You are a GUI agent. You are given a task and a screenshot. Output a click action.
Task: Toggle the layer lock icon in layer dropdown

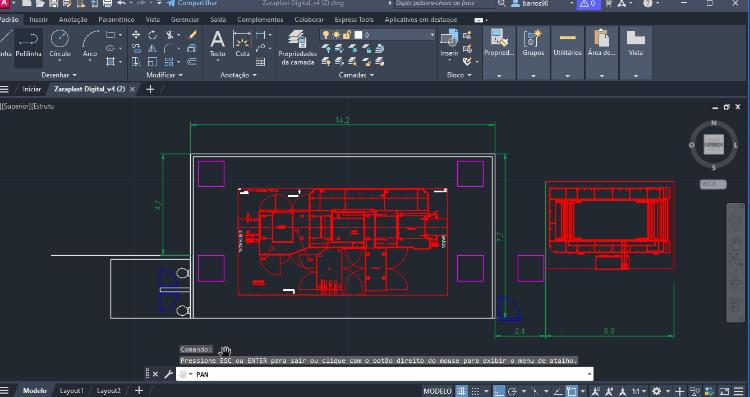click(x=347, y=35)
